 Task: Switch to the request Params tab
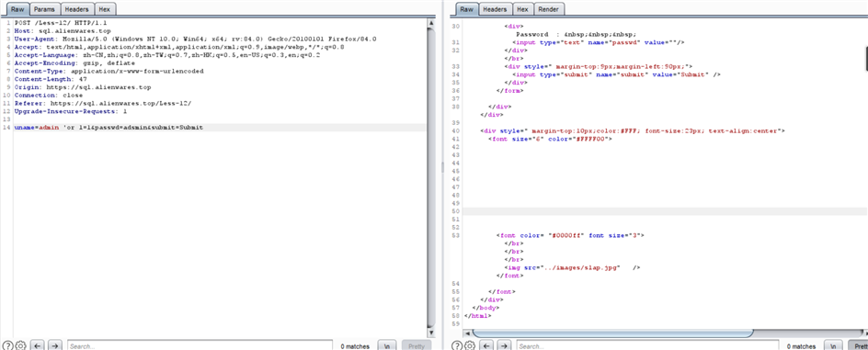pyautogui.click(x=44, y=9)
